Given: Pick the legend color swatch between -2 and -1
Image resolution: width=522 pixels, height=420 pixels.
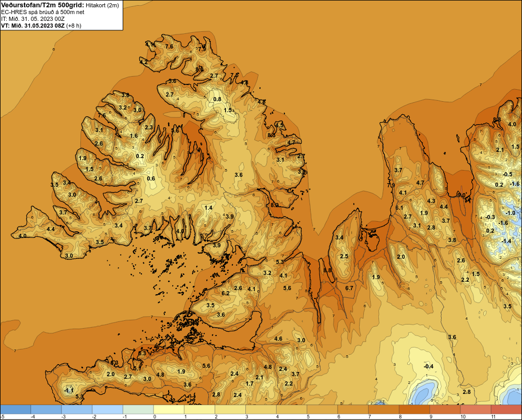Looking at the screenshot, I should point(108,410).
